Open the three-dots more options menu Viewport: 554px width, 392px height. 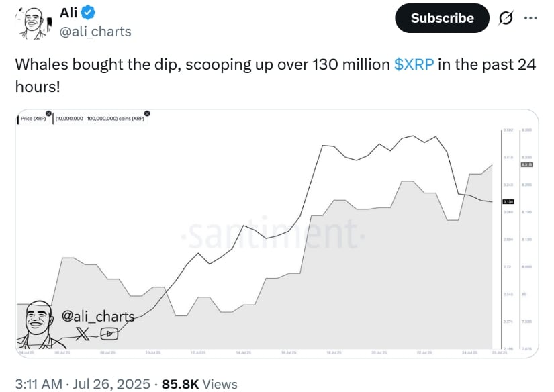pyautogui.click(x=530, y=18)
